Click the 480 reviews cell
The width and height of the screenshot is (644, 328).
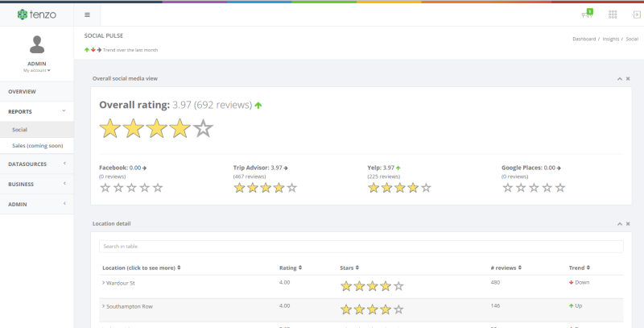495,282
